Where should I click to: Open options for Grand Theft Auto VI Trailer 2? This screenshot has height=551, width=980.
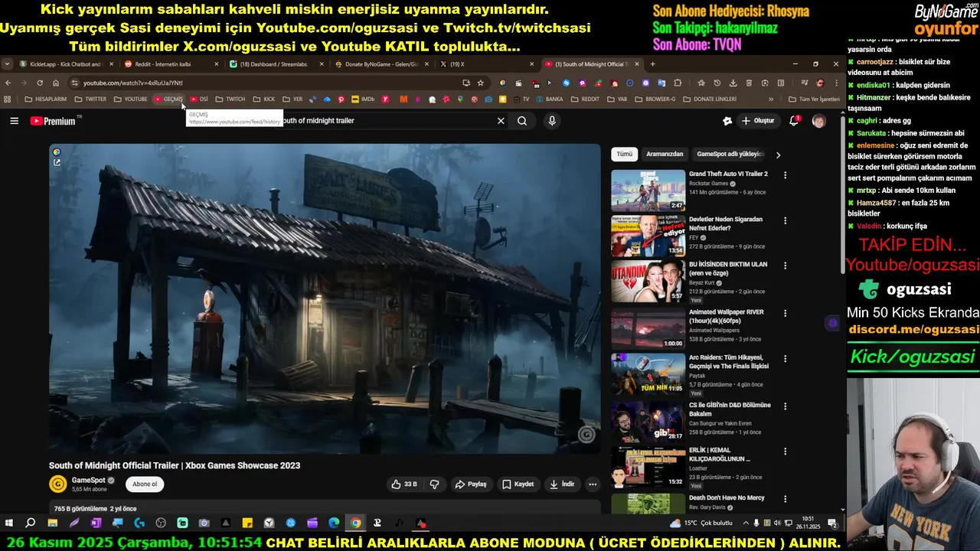click(x=785, y=175)
